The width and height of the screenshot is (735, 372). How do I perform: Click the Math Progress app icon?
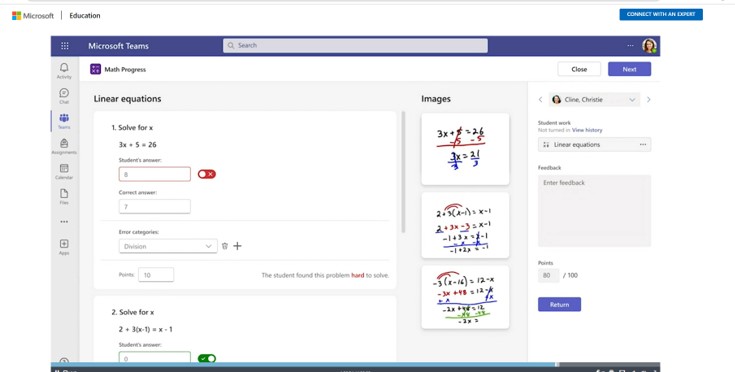click(96, 69)
